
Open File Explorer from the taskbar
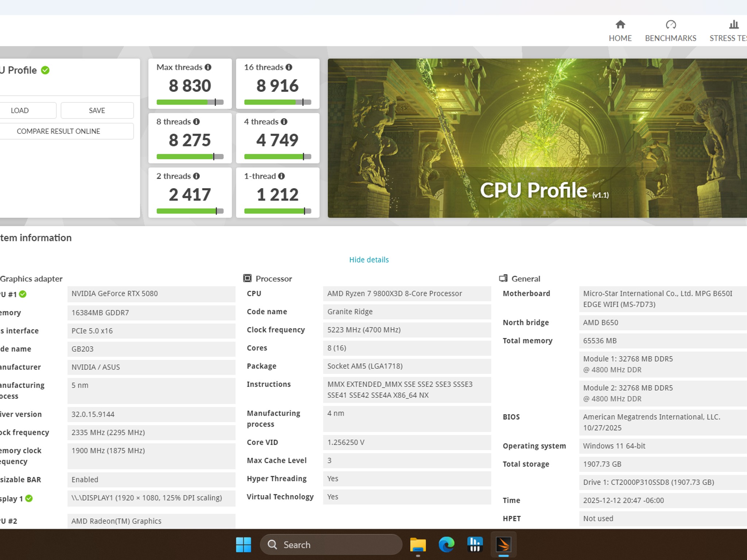click(418, 545)
